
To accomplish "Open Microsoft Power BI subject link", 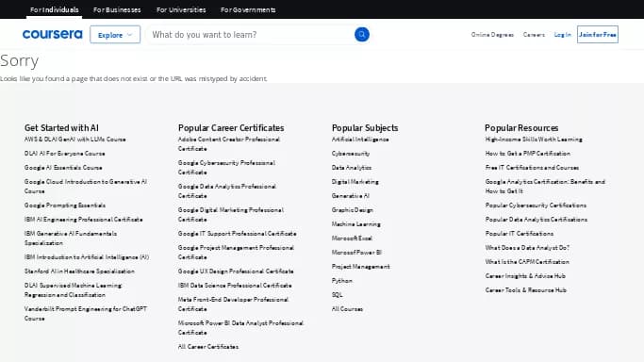I will 356,253.
